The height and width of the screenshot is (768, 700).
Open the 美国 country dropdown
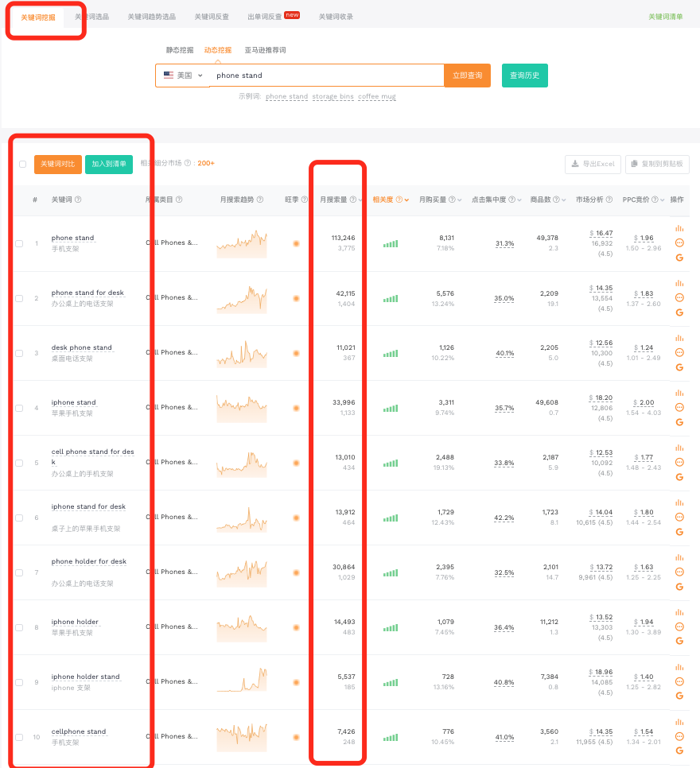pyautogui.click(x=183, y=76)
